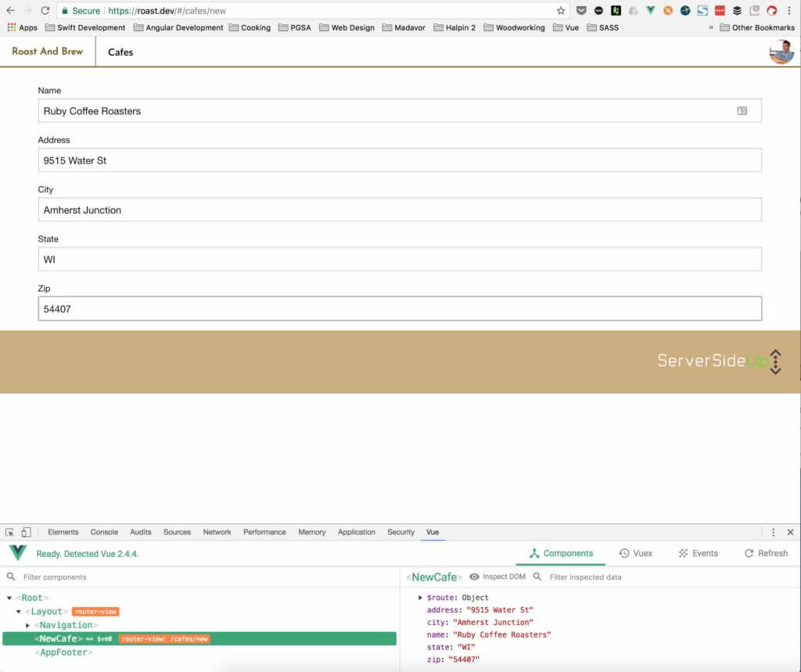Click the Inspect DOM eye icon
The image size is (801, 672).
[474, 577]
